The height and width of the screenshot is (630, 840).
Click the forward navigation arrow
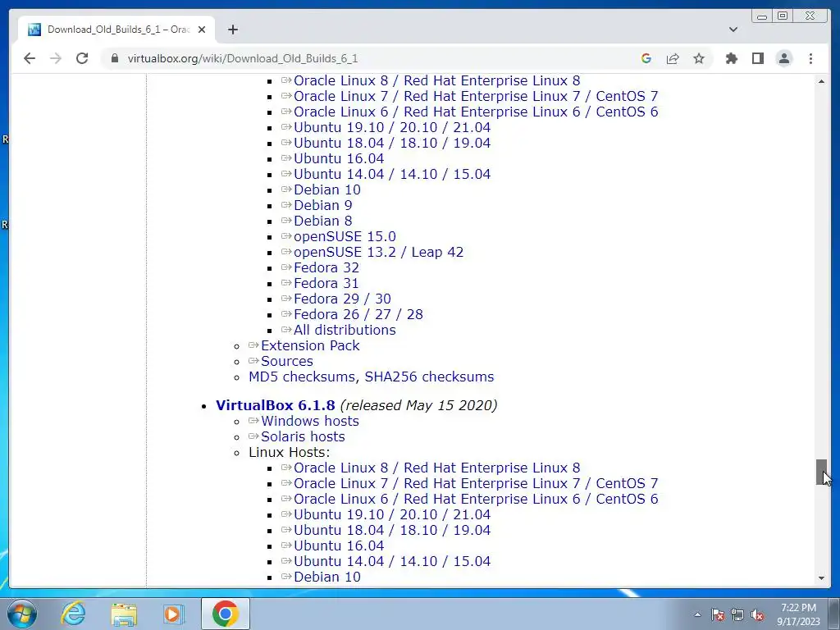56,58
